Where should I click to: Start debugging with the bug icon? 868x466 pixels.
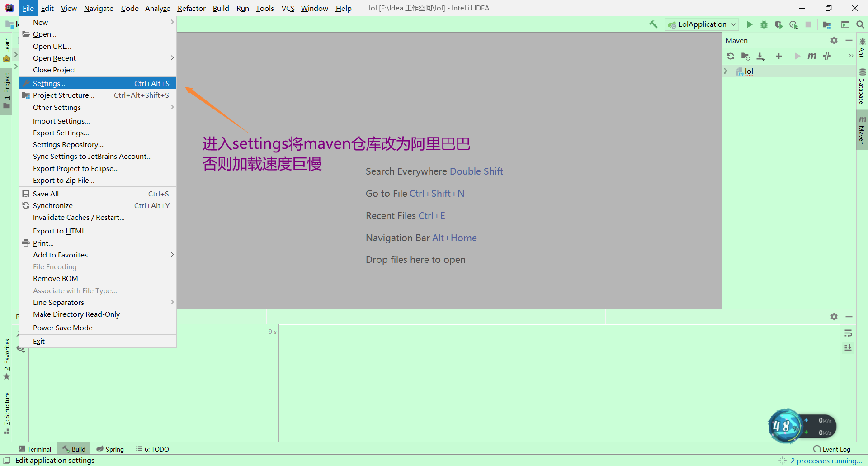(764, 24)
